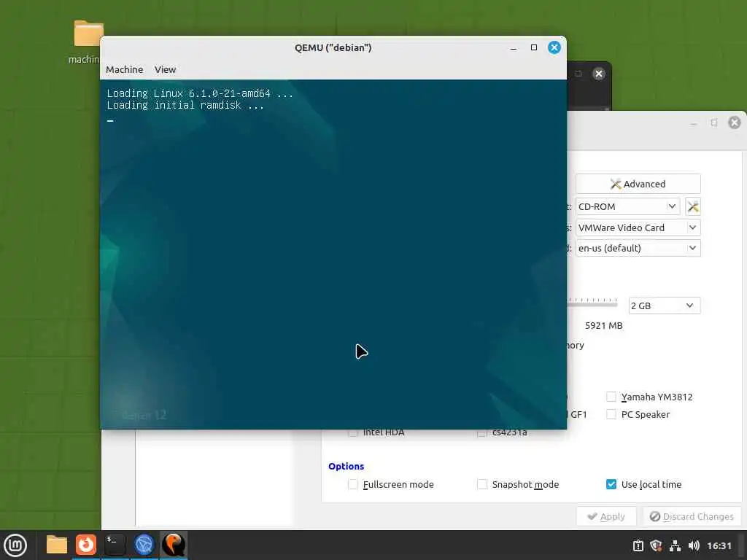Screen dimensions: 747x560
Task: Close the dark window behind QEMU
Action: [x=599, y=74]
